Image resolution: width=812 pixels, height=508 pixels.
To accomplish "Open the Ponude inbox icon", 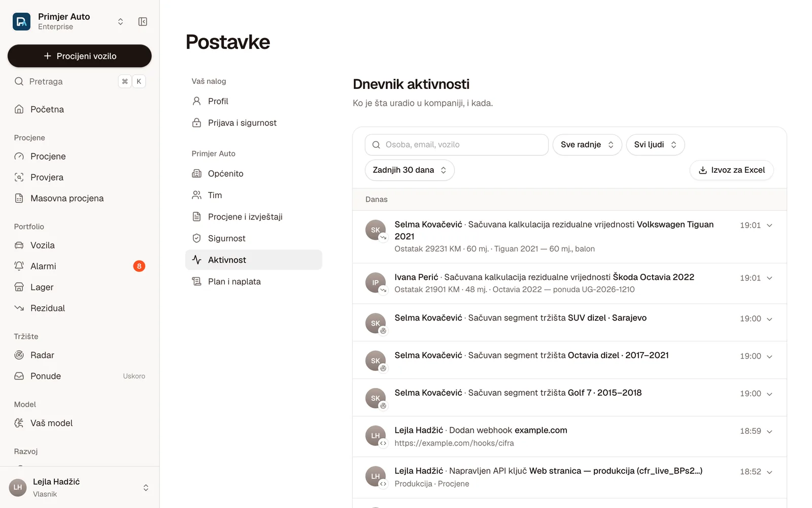I will [x=19, y=376].
